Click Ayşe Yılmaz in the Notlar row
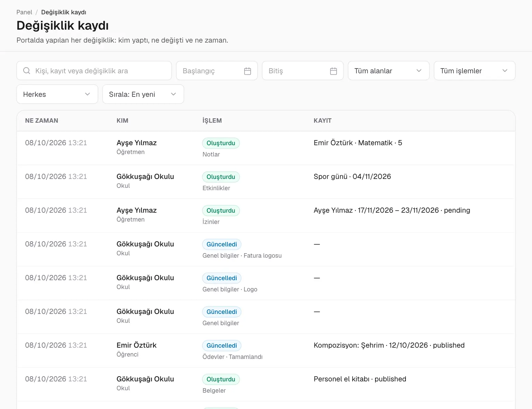Screen dimensions: 532x409 pos(136,143)
